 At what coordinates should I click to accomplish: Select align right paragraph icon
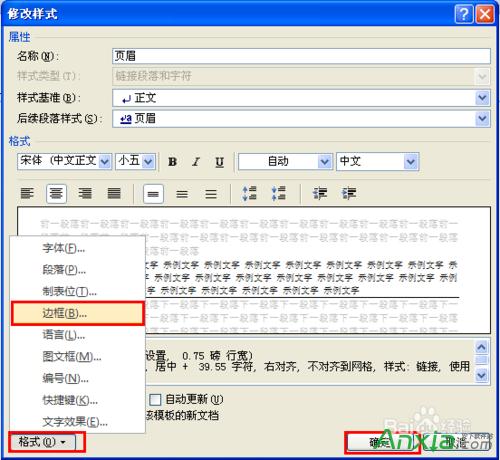click(x=85, y=193)
